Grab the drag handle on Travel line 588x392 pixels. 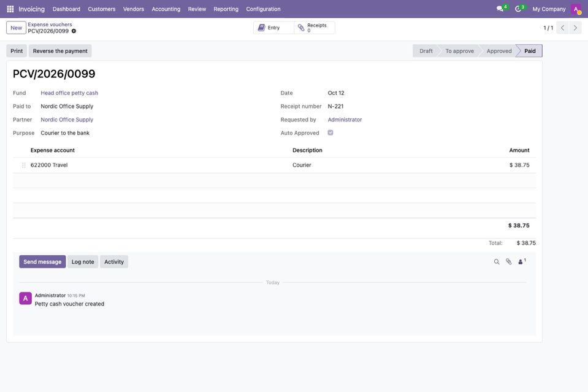(x=24, y=165)
